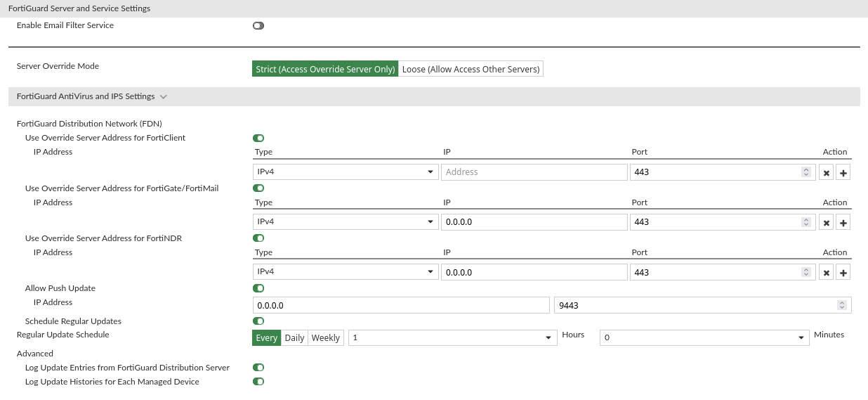Collapse FortiGuard AntiVirus and IPS Settings section
The width and height of the screenshot is (868, 400).
(164, 97)
